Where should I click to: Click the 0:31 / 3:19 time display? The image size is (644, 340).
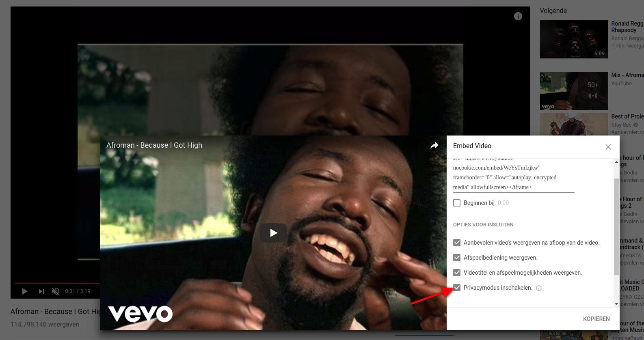point(78,291)
